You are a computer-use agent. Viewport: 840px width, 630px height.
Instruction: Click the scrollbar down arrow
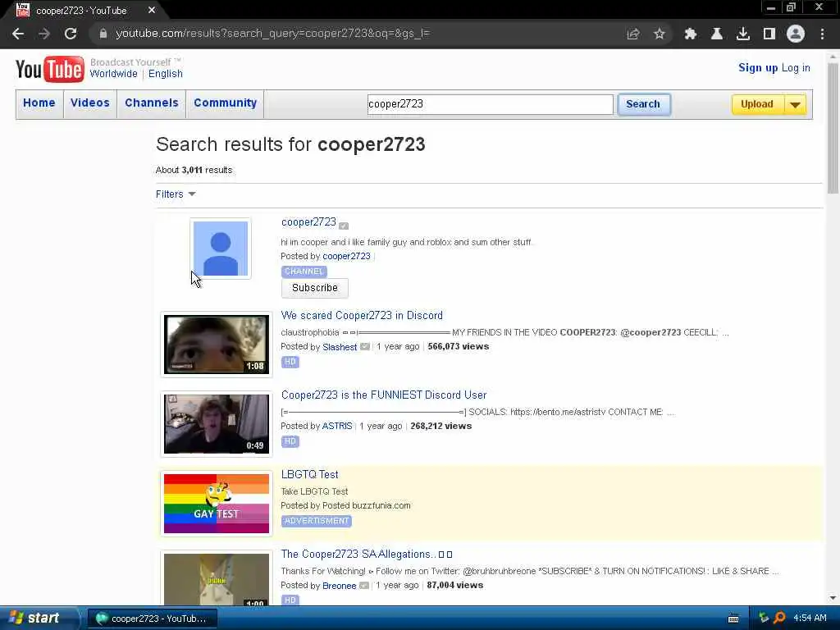pos(833,598)
